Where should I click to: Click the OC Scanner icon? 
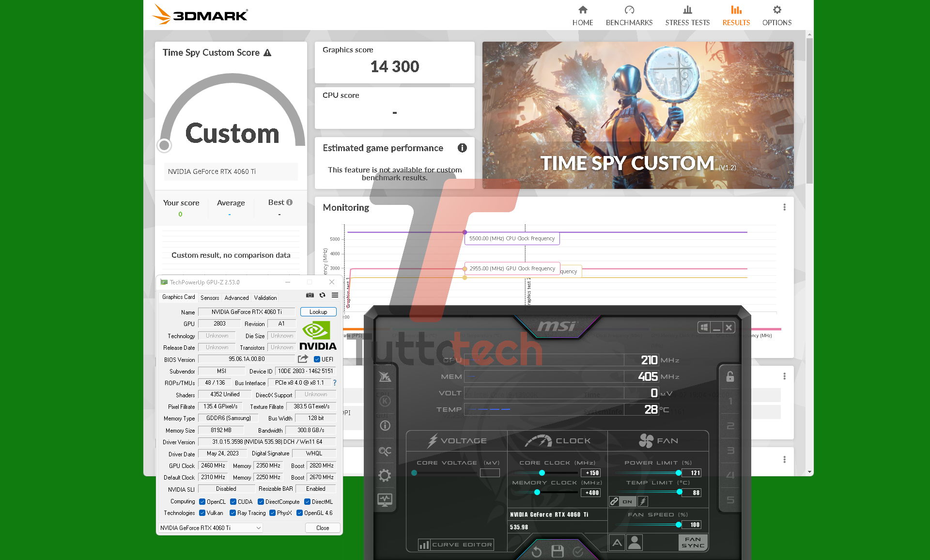tap(385, 451)
